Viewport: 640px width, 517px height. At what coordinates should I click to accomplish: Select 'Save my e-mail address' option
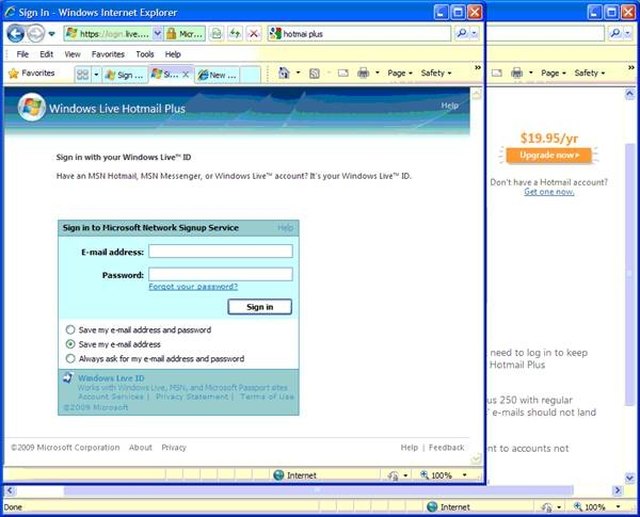(70, 344)
